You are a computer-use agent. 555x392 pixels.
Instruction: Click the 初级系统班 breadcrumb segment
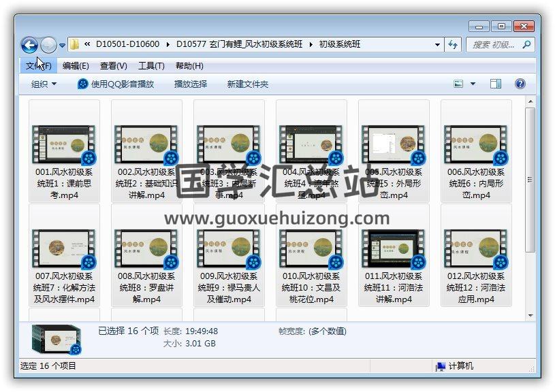point(340,44)
